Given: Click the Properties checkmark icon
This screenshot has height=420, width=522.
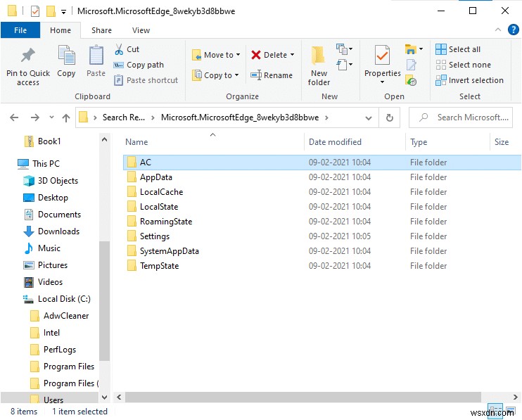Looking at the screenshot, I should 382,56.
